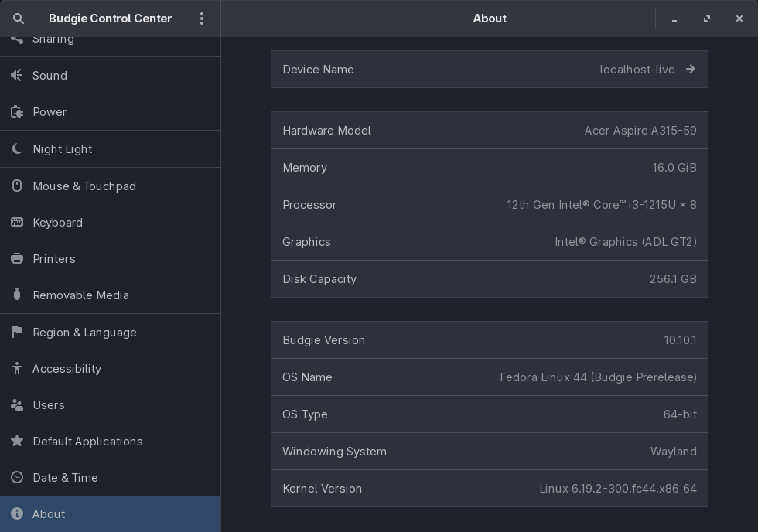Click the Night Light moon icon
This screenshot has height=532, width=758.
17,149
